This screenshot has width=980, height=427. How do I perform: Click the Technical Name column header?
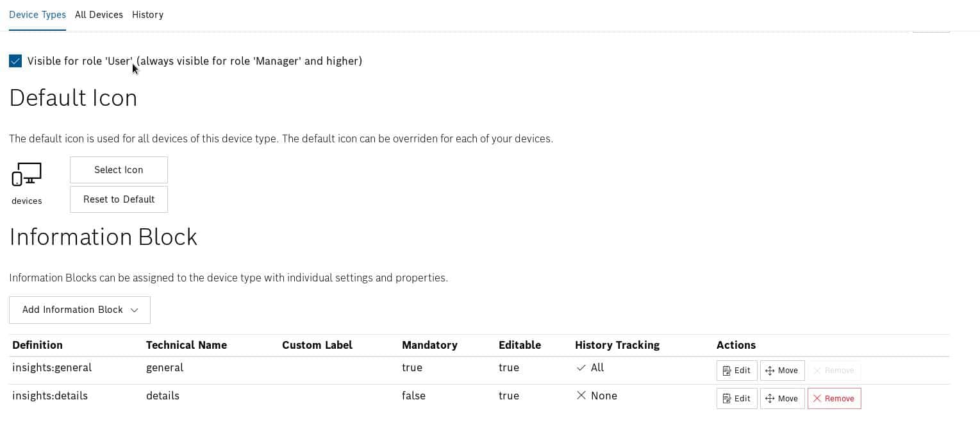(187, 345)
